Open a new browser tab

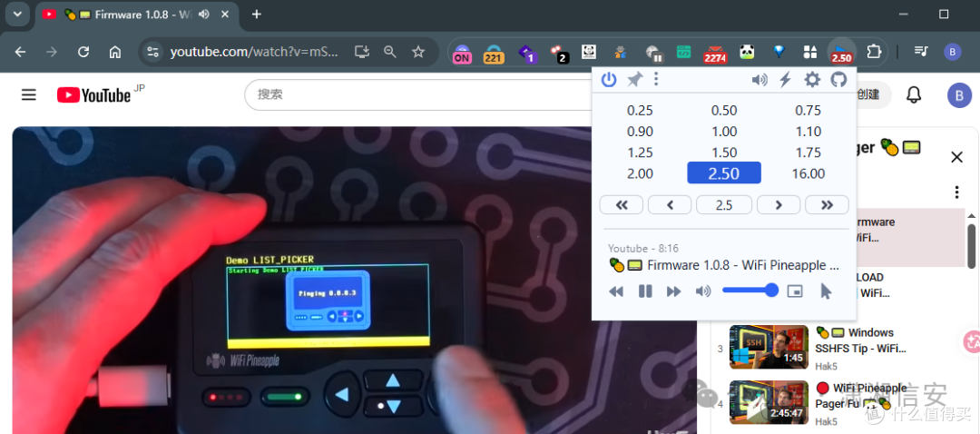[256, 15]
